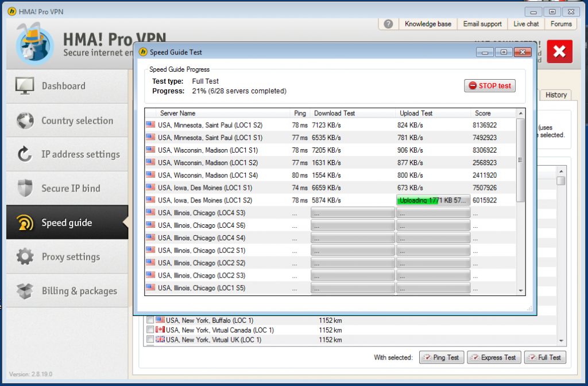Viewport: 588px width, 386px height.
Task: Click the Dashboard monitor icon
Action: [25, 85]
